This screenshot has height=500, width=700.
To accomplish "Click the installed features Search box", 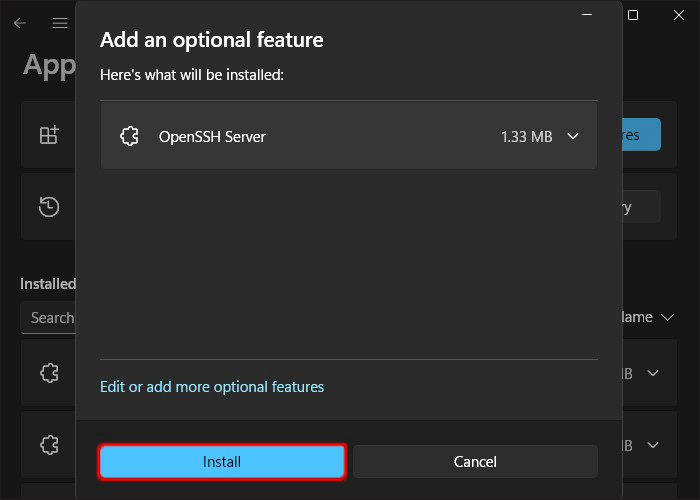I will click(x=50, y=317).
